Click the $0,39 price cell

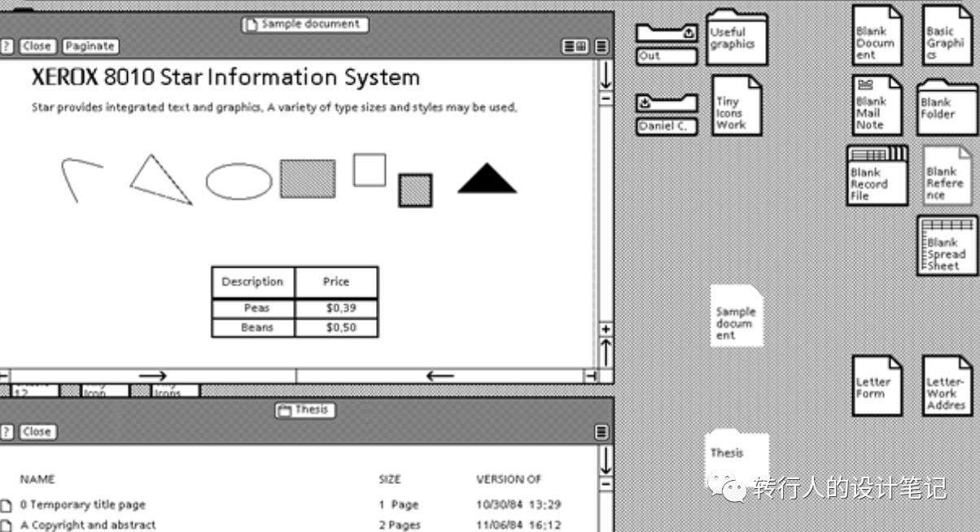tap(336, 308)
